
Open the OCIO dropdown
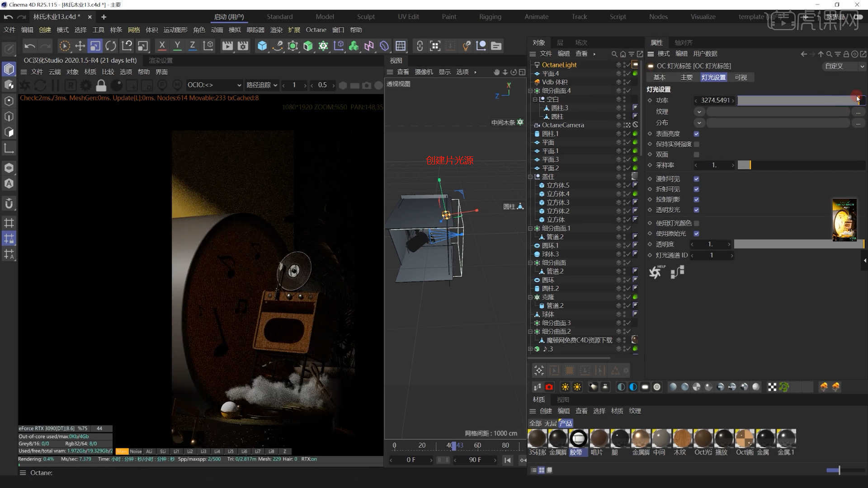pyautogui.click(x=214, y=85)
